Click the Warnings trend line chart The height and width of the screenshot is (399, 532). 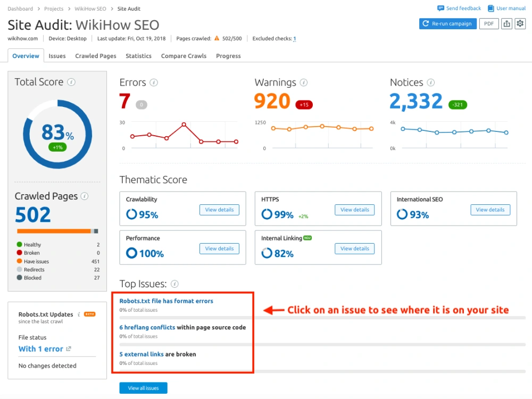(322, 128)
